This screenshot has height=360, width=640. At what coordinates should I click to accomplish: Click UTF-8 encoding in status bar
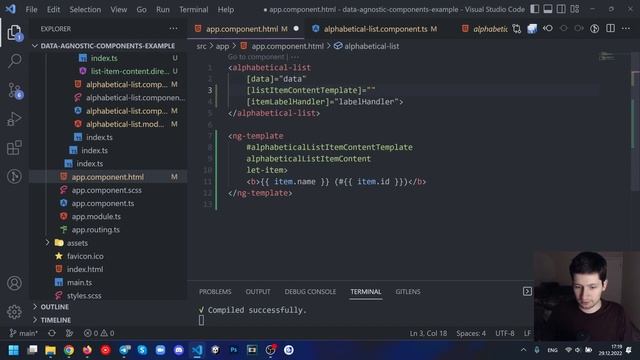tap(505, 333)
